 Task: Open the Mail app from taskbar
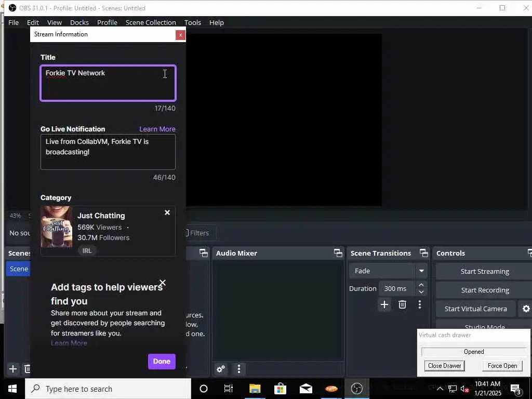click(305, 389)
